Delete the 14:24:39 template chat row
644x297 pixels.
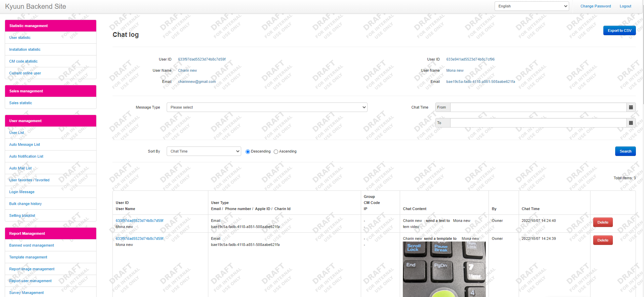tap(602, 240)
